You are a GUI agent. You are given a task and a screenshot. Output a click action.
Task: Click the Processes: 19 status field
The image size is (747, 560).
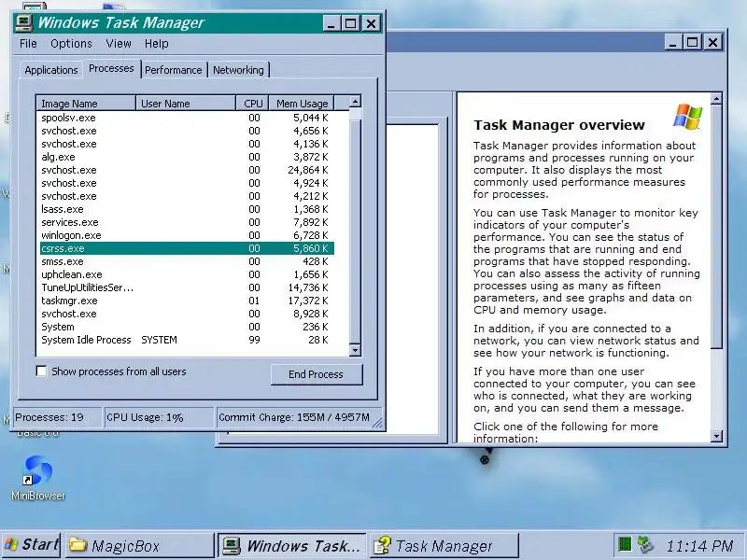click(x=57, y=417)
